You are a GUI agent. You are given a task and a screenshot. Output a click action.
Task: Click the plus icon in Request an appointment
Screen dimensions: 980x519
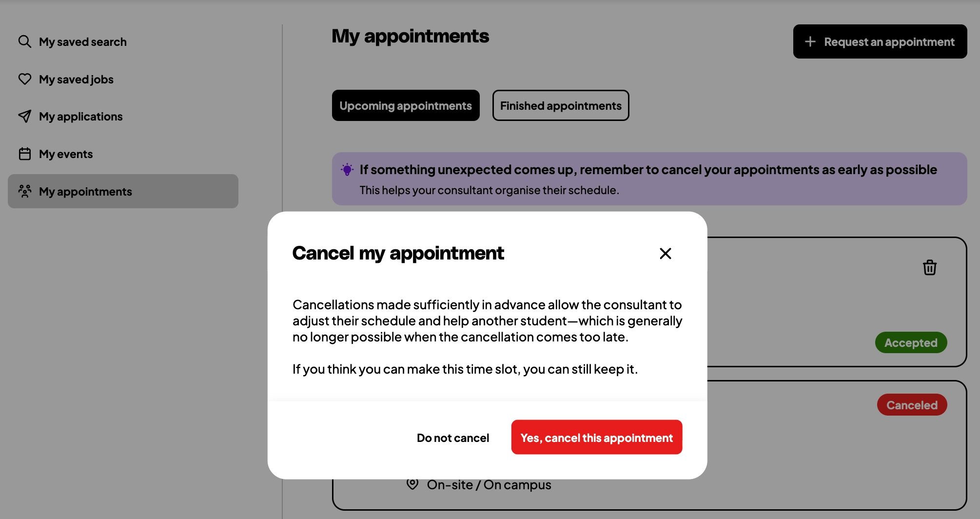pyautogui.click(x=810, y=41)
